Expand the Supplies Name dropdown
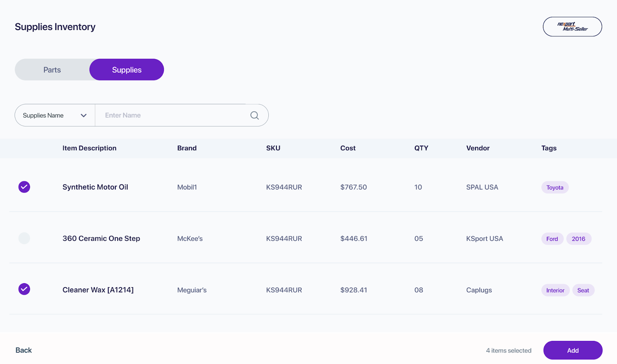This screenshot has width=617, height=364. click(x=55, y=115)
